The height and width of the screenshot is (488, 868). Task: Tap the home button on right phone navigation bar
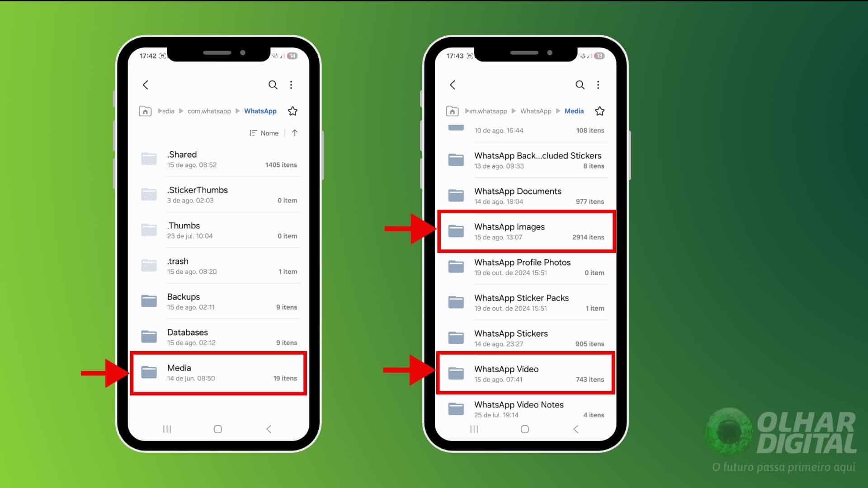[524, 429]
